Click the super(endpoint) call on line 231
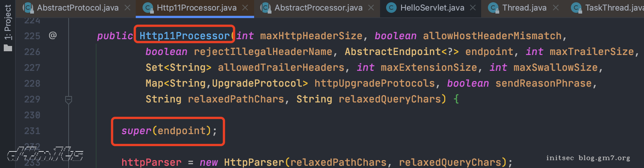 168,131
